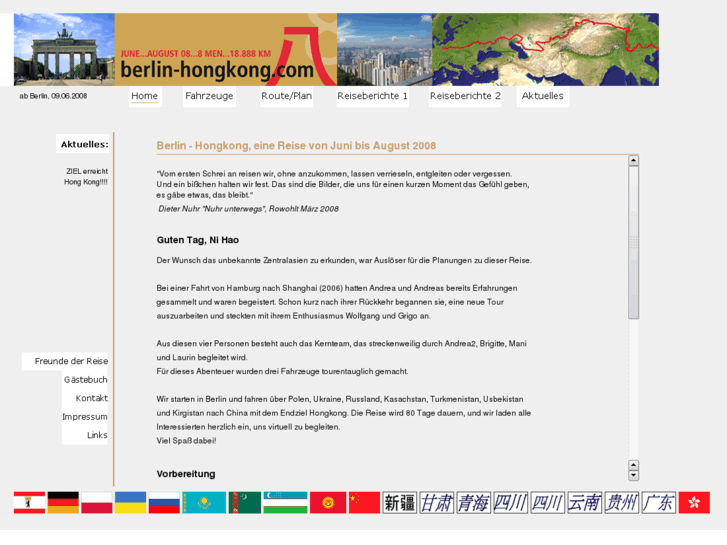727x545 pixels.
Task: Visit the Gästebuch page
Action: point(85,379)
